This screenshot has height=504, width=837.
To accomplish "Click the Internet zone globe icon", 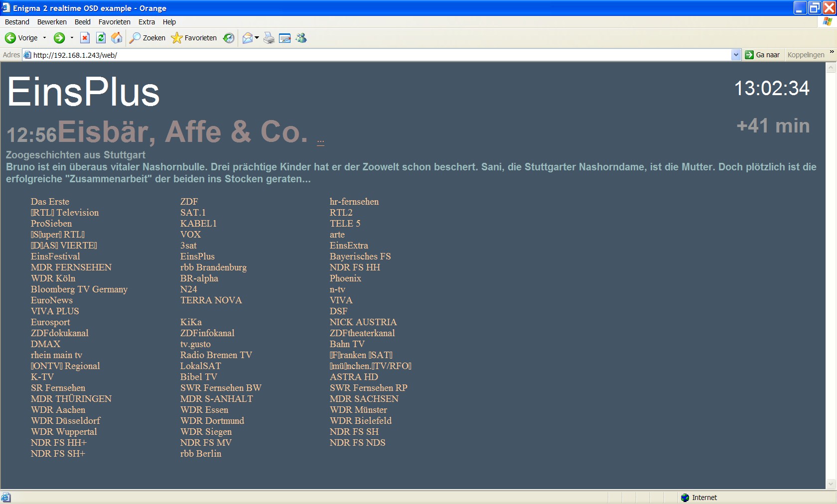I will pos(685,498).
